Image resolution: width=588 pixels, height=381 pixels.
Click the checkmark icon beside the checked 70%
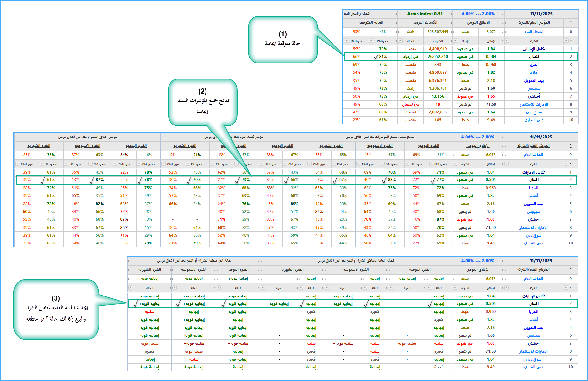coord(189,180)
